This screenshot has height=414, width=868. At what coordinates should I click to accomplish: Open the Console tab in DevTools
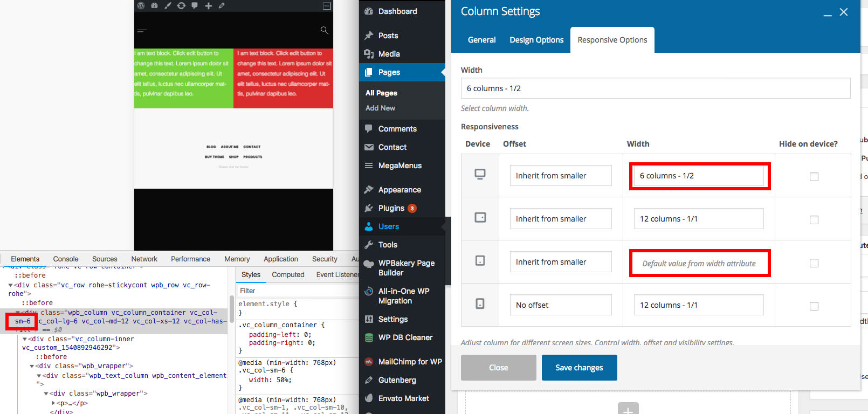[x=66, y=259]
